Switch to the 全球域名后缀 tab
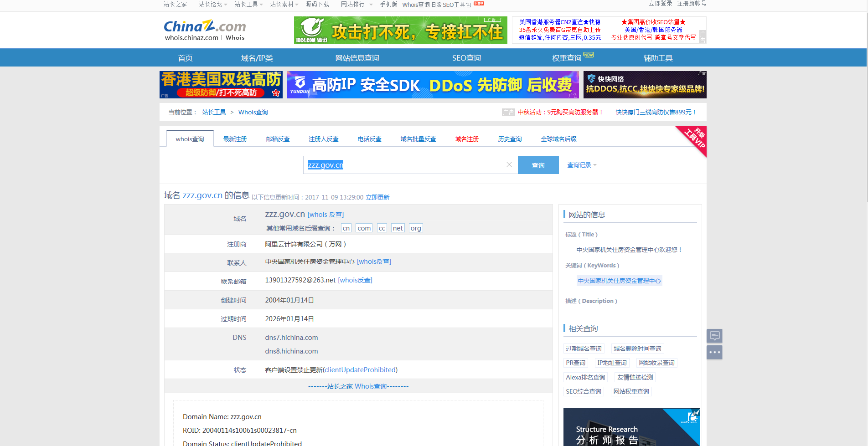The image size is (868, 446). (x=558, y=139)
